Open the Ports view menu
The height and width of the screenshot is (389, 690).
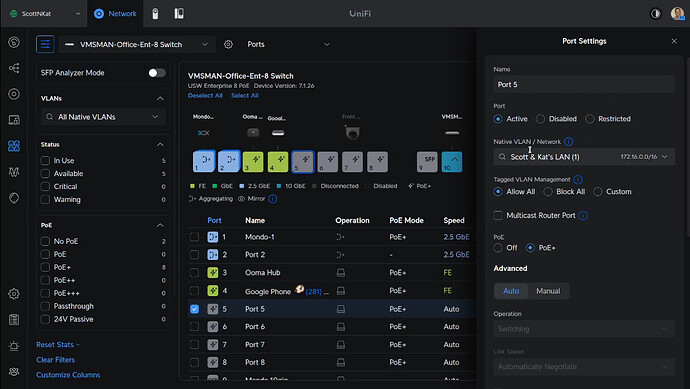click(288, 44)
